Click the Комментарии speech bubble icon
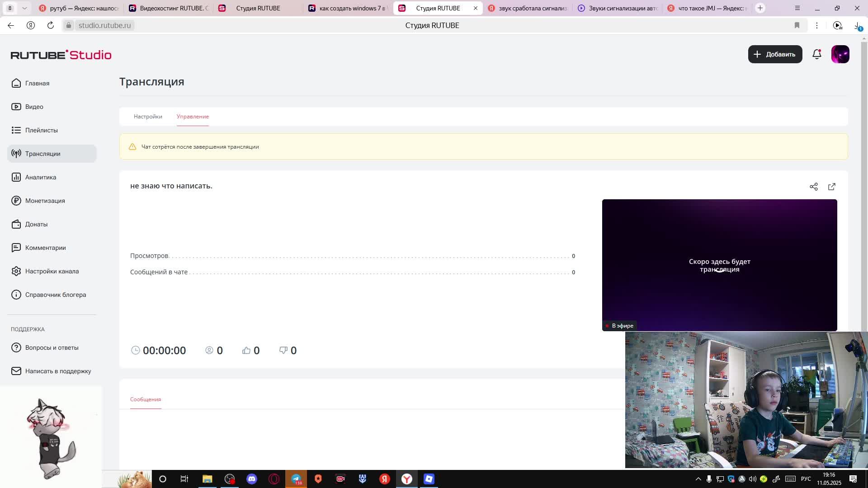This screenshot has width=868, height=488. (x=16, y=248)
